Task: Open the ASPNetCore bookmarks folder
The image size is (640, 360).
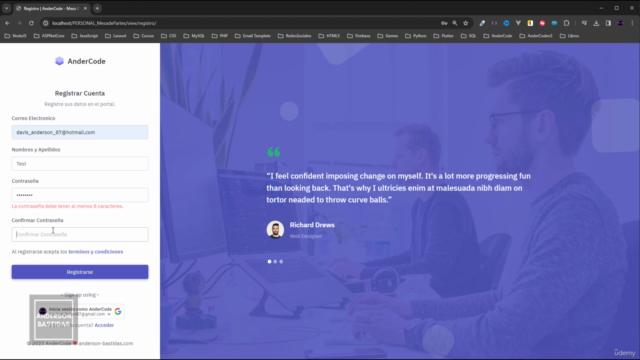Action: [x=49, y=36]
